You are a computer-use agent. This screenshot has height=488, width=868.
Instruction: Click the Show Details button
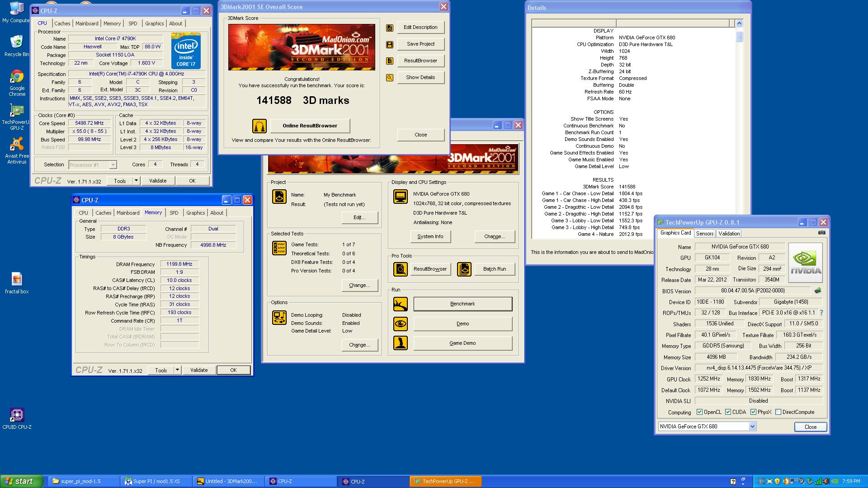tap(420, 77)
